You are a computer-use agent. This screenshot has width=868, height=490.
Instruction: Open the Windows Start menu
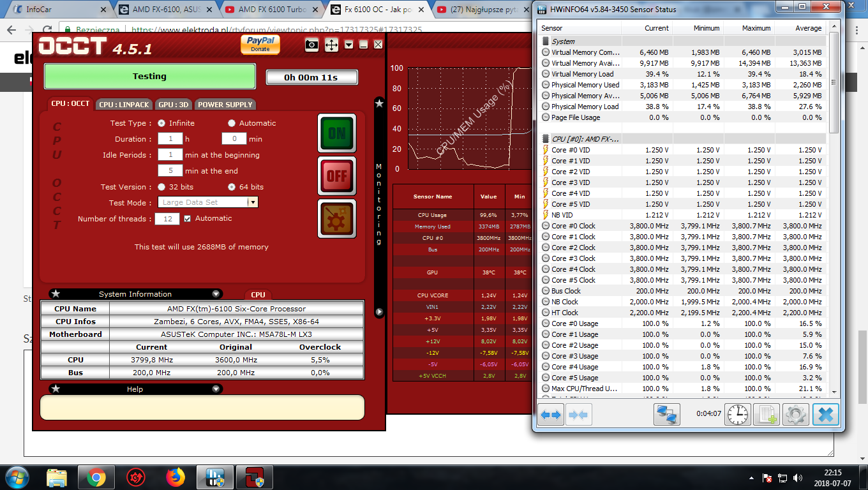(17, 477)
